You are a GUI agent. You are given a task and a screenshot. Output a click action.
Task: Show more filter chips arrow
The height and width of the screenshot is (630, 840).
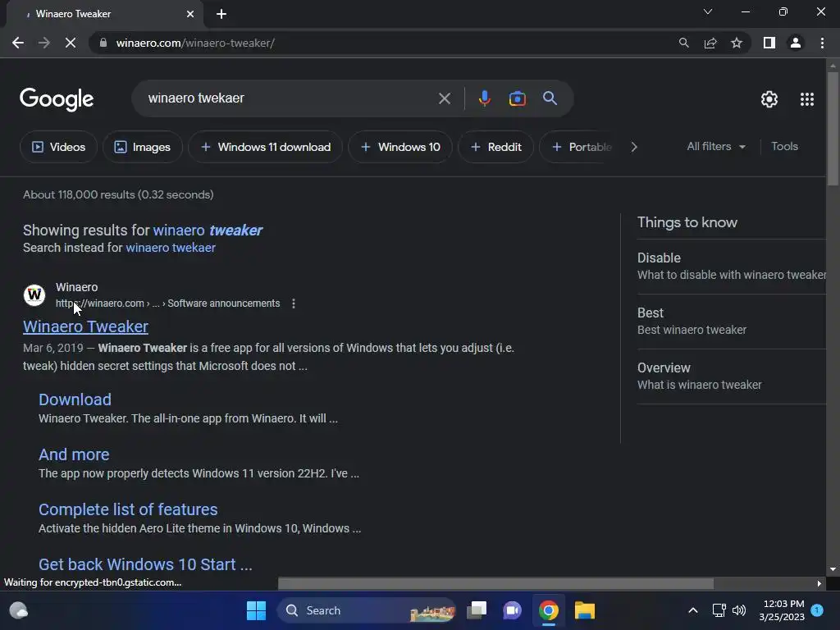point(634,147)
